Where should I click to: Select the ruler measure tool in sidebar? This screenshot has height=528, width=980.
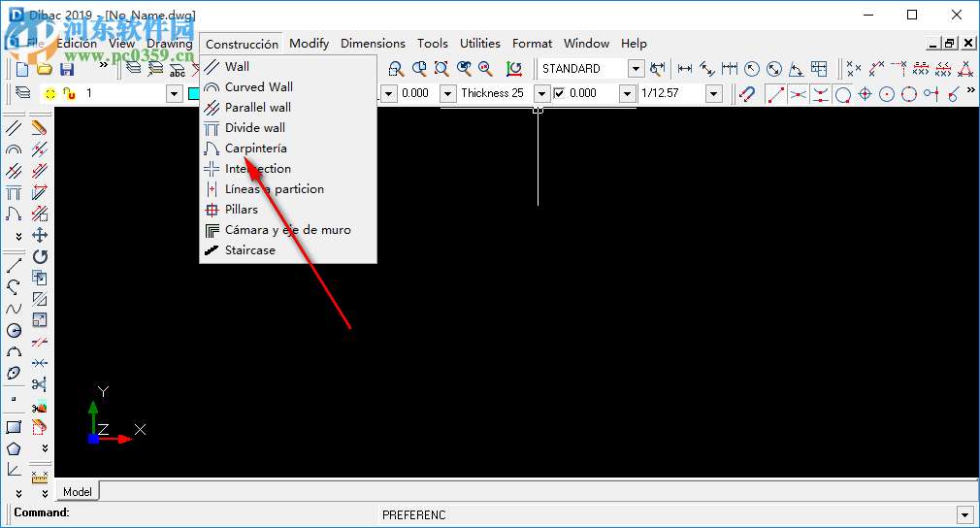(40, 477)
